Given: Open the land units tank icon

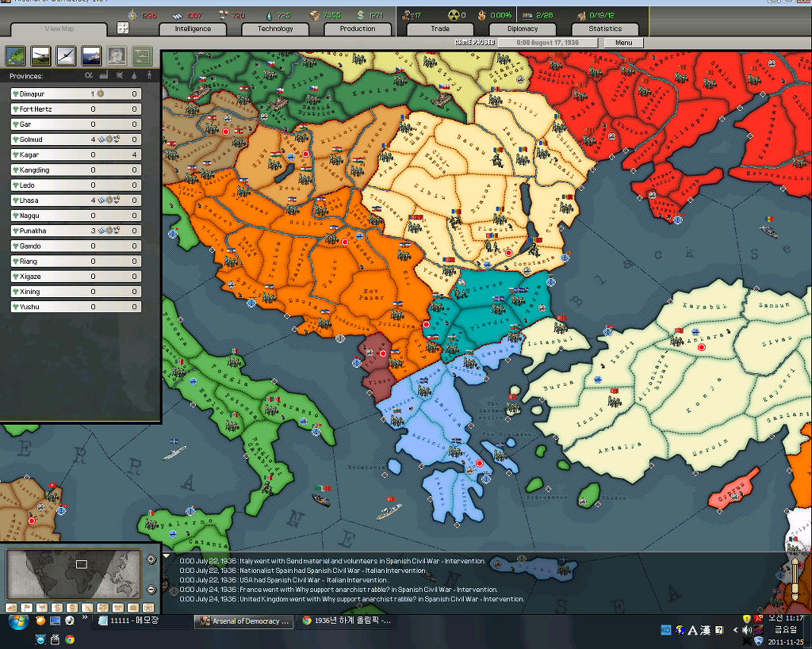Looking at the screenshot, I should pyautogui.click(x=40, y=56).
